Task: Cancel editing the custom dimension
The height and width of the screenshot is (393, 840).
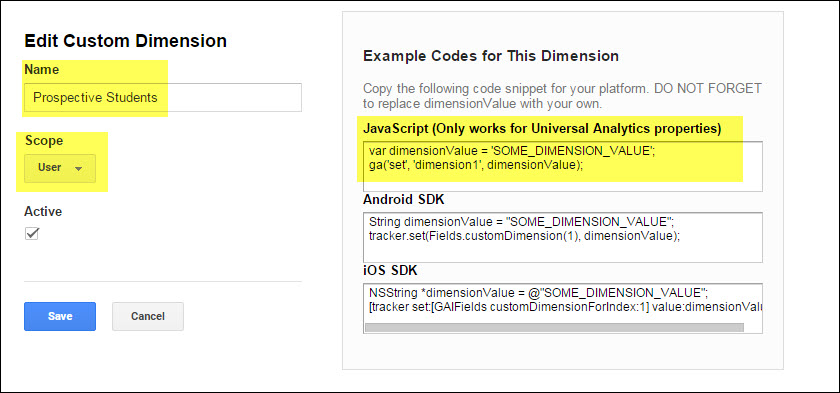Action: [148, 316]
